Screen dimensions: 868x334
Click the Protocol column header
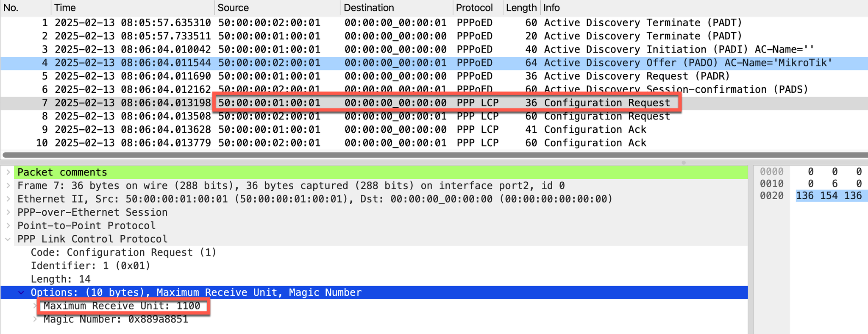click(478, 8)
